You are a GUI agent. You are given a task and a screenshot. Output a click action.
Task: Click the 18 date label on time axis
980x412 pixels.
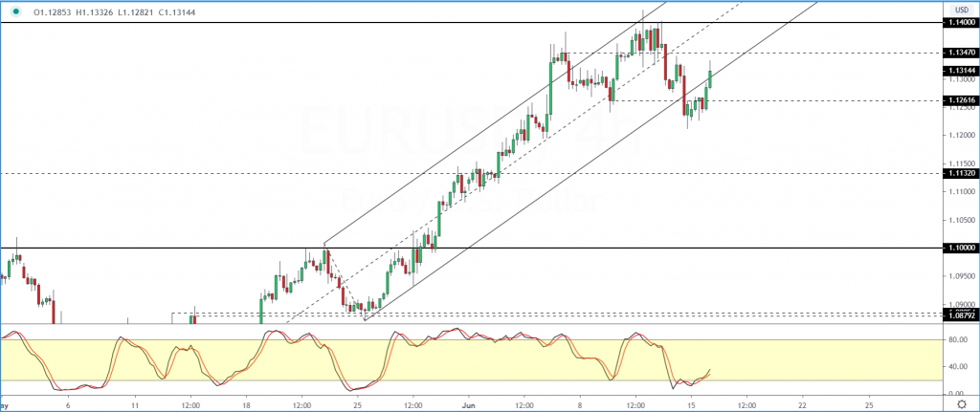[246, 403]
